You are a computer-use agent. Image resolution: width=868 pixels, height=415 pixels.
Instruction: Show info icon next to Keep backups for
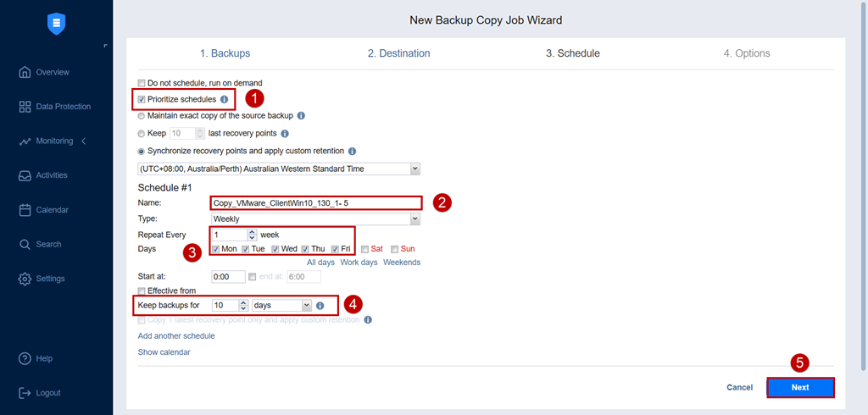[320, 305]
